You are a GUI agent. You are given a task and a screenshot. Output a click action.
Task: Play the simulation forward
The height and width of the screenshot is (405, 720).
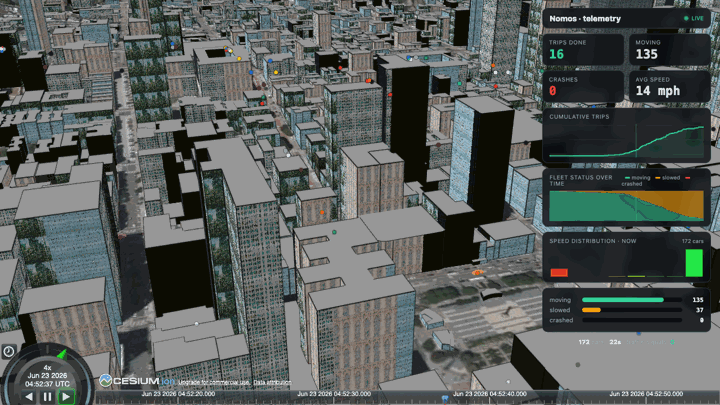(66, 397)
